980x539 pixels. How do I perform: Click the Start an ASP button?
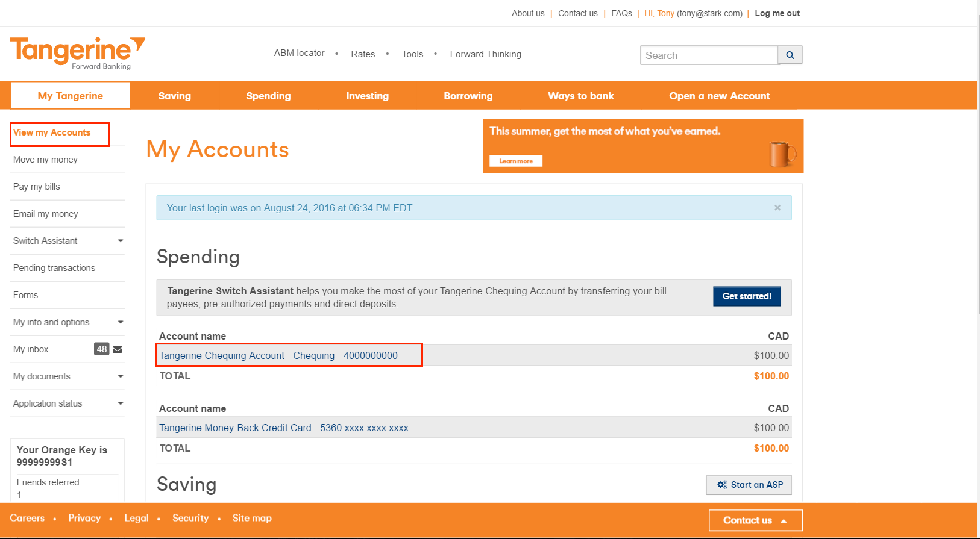click(x=749, y=485)
